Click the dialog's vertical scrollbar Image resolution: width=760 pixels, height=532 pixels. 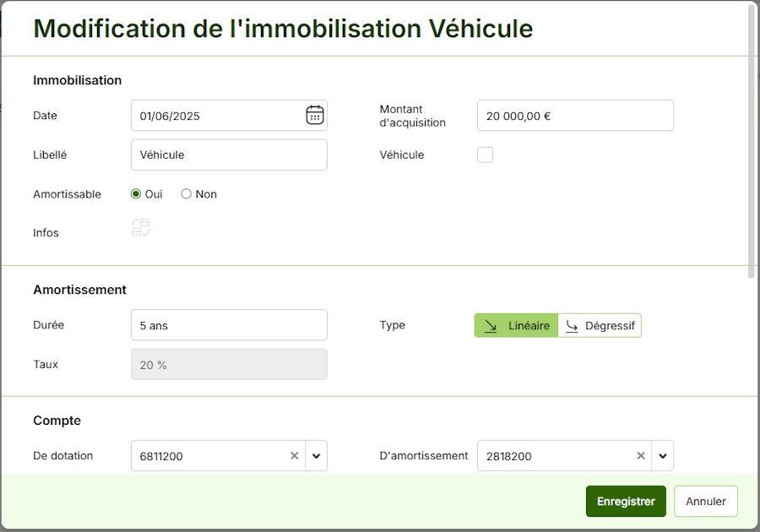[x=752, y=144]
